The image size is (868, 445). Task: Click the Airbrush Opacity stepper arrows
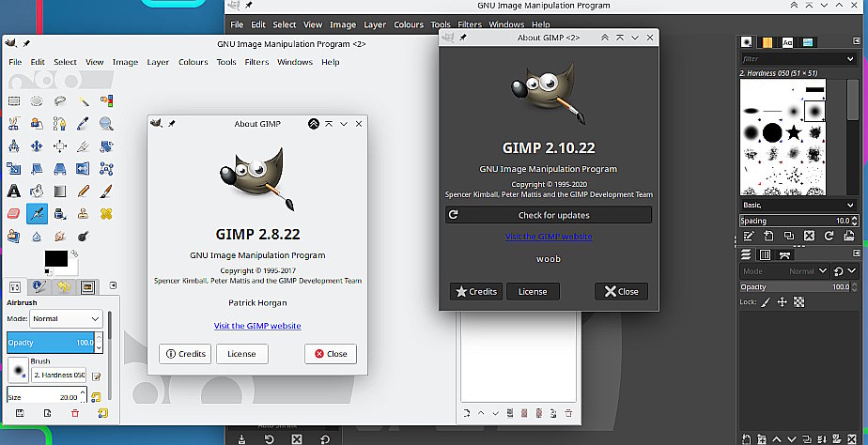click(99, 343)
